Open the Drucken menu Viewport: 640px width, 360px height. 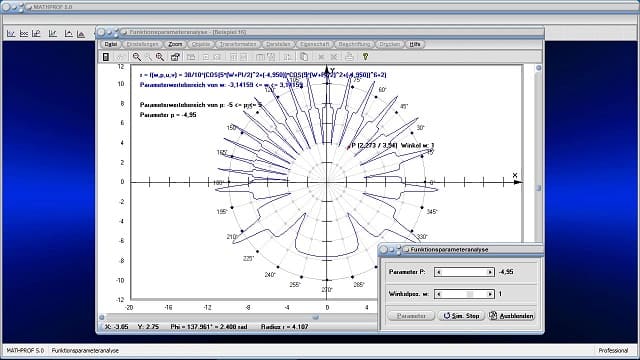389,44
